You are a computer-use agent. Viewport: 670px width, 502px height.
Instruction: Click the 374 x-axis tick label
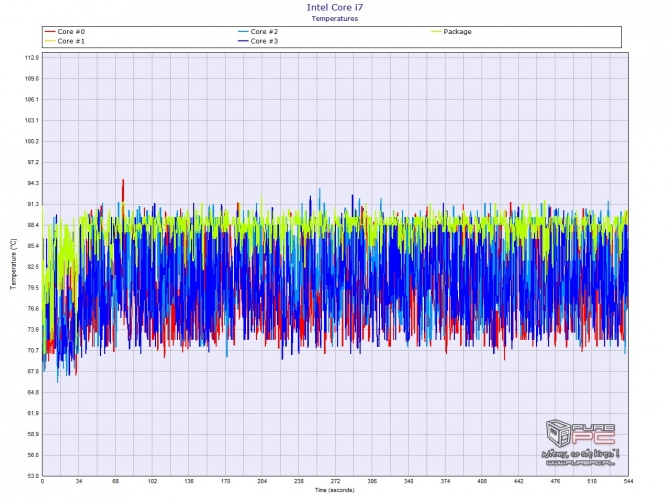pyautogui.click(x=445, y=481)
